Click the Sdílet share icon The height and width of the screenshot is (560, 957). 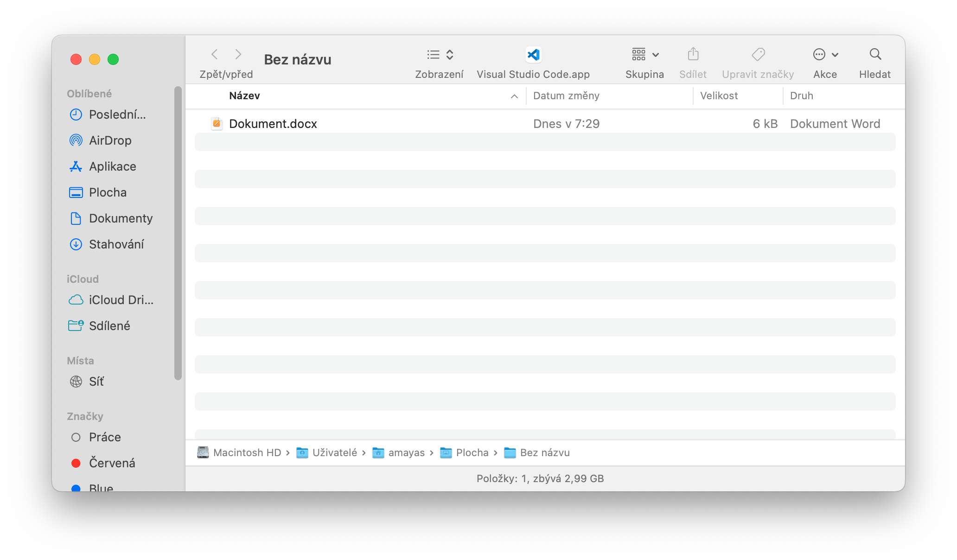pyautogui.click(x=693, y=55)
